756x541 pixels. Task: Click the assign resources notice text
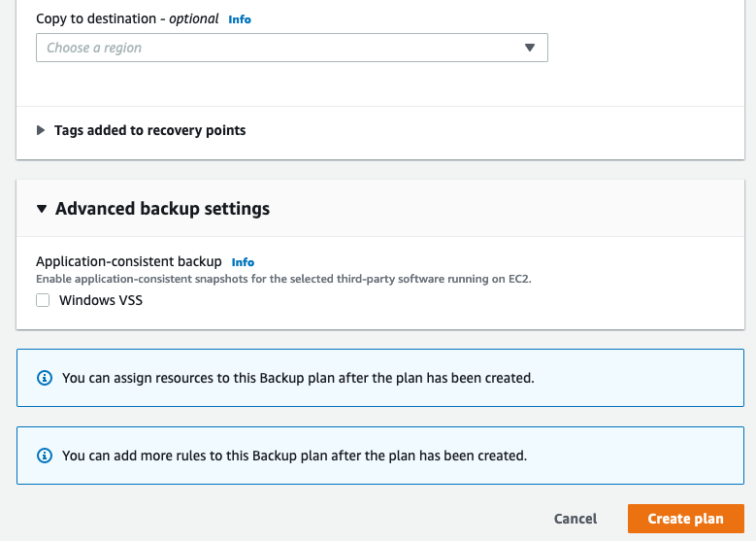click(298, 378)
